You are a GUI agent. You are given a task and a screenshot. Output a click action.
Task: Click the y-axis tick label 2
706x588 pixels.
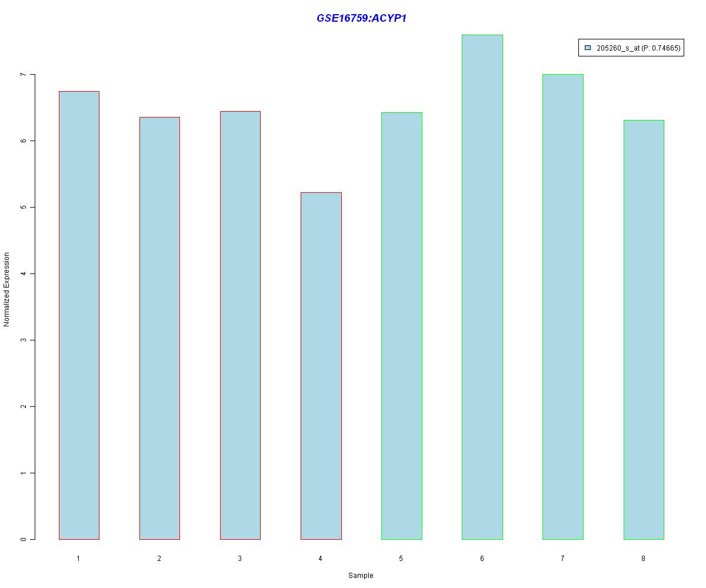pos(23,407)
